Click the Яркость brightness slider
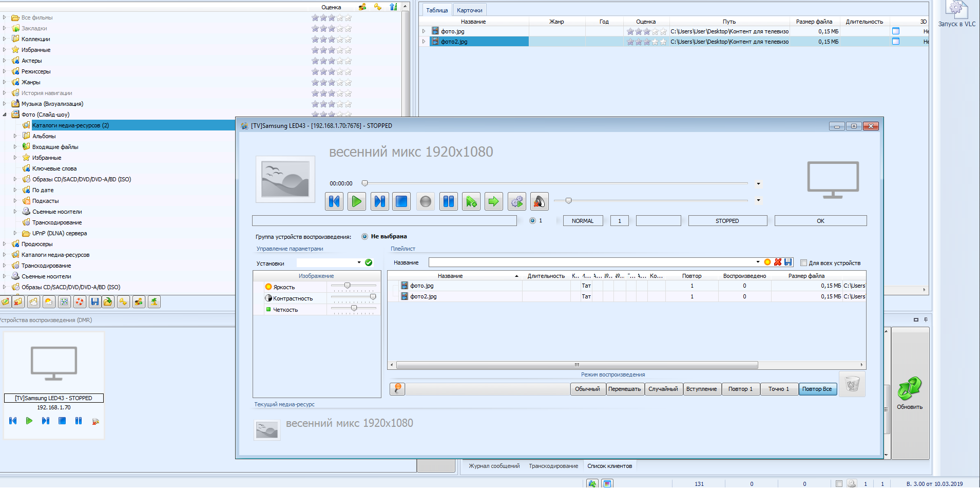The image size is (980, 489). click(x=348, y=286)
